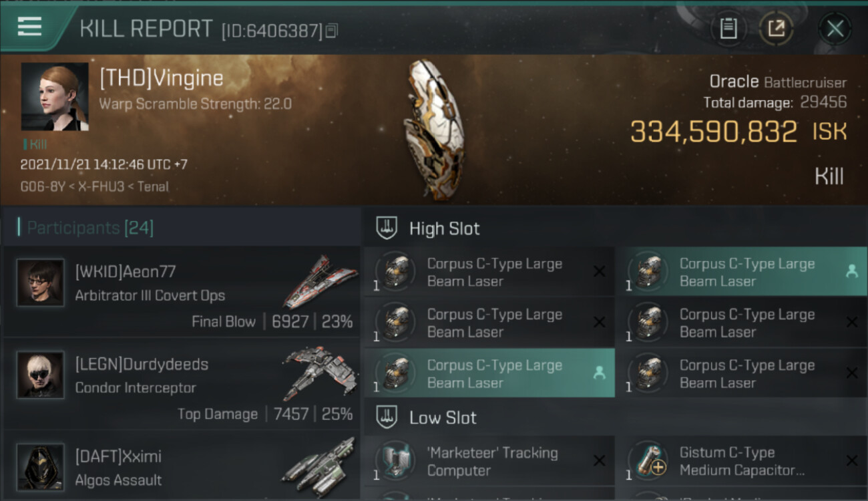
Task: Copy the kill report ID
Action: [x=332, y=30]
